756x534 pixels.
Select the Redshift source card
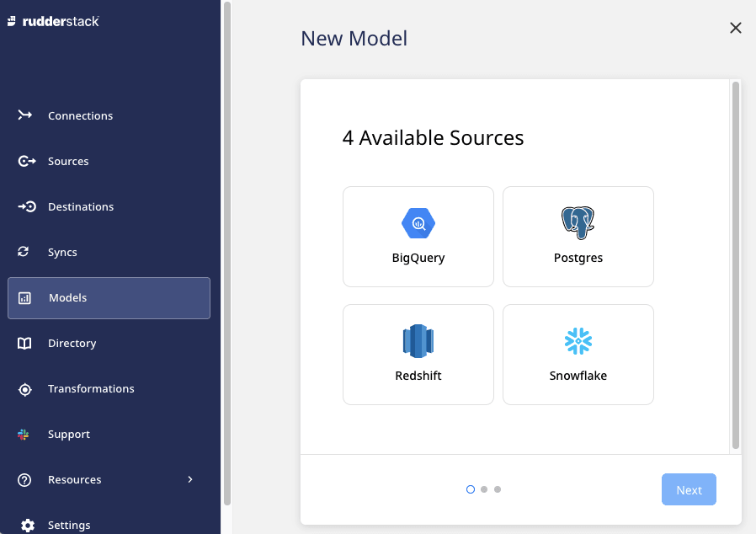click(x=418, y=355)
